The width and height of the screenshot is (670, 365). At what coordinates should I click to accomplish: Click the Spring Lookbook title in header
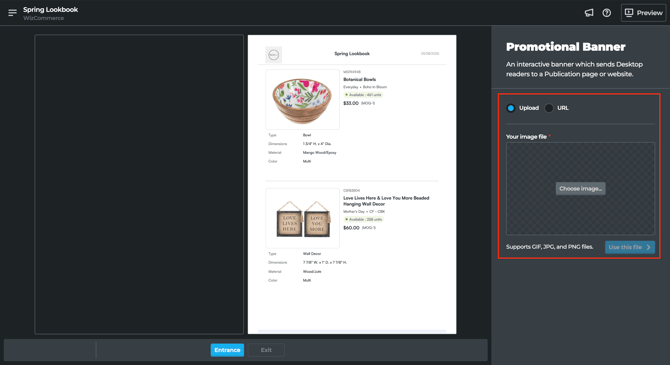pos(50,9)
